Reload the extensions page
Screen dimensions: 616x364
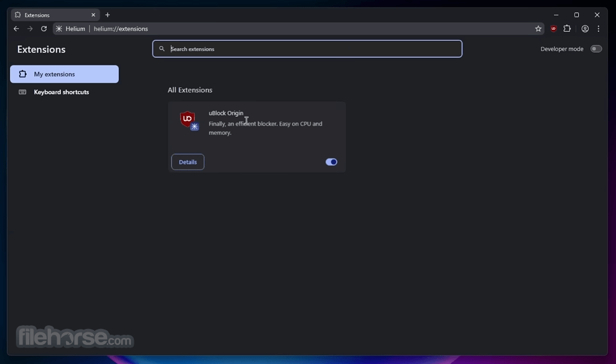44,29
